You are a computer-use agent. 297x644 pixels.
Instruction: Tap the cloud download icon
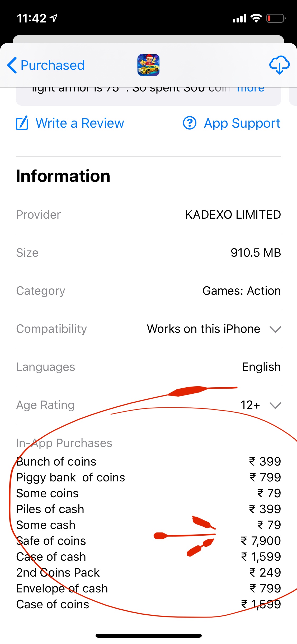click(x=279, y=65)
